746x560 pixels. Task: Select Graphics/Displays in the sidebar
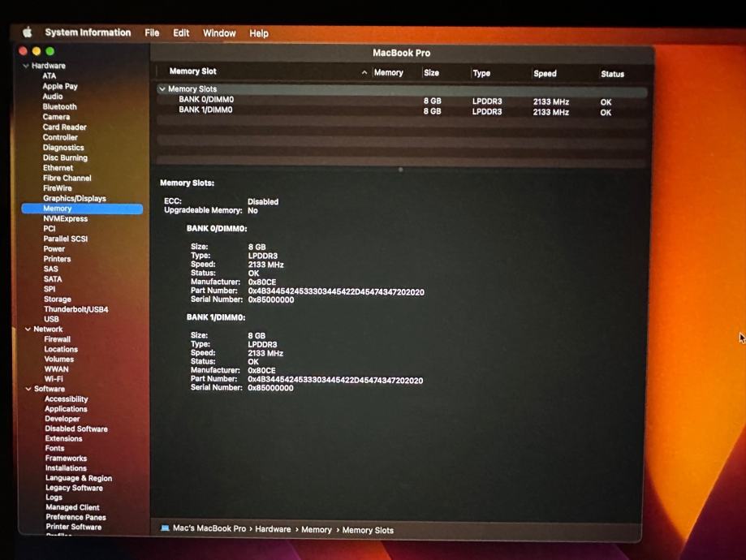[75, 198]
